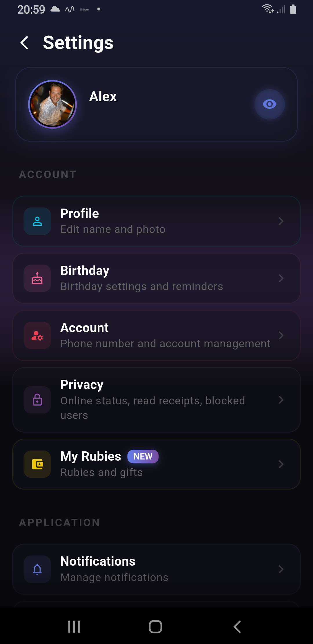Toggle the eye visibility button
Image resolution: width=313 pixels, height=644 pixels.
tap(269, 104)
